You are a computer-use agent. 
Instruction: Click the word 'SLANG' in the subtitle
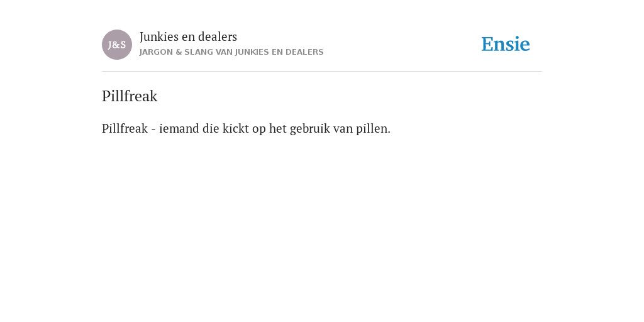199,52
